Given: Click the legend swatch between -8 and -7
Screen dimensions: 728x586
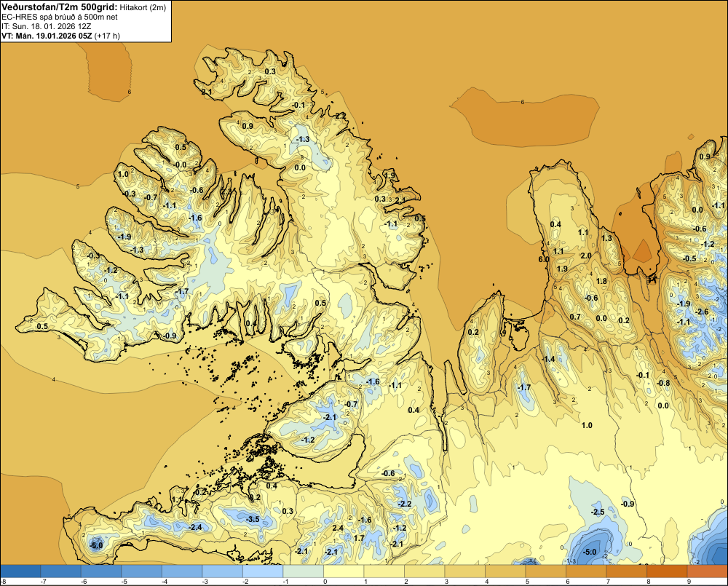Looking at the screenshot, I should click(20, 571).
